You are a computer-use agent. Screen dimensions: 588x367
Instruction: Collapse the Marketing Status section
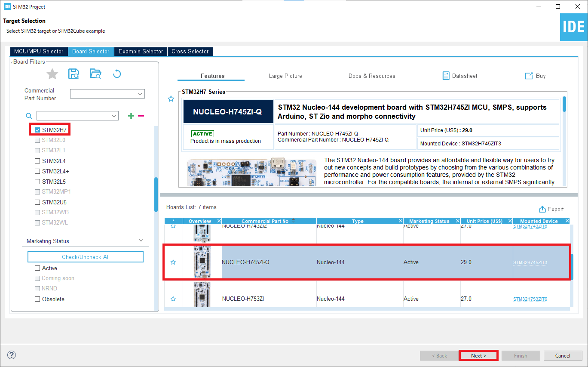click(141, 241)
